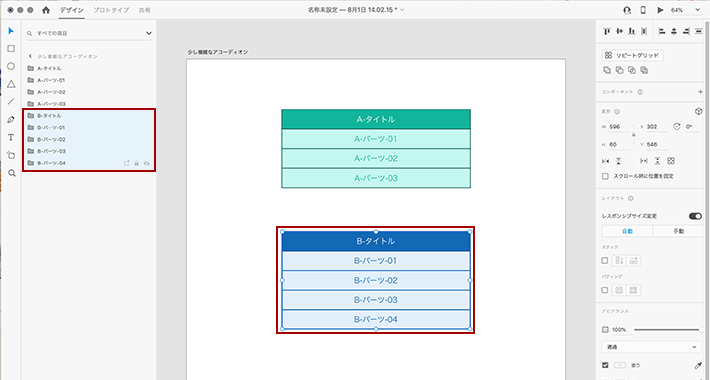Start desktop preview play button
710x380 pixels.
(x=660, y=10)
